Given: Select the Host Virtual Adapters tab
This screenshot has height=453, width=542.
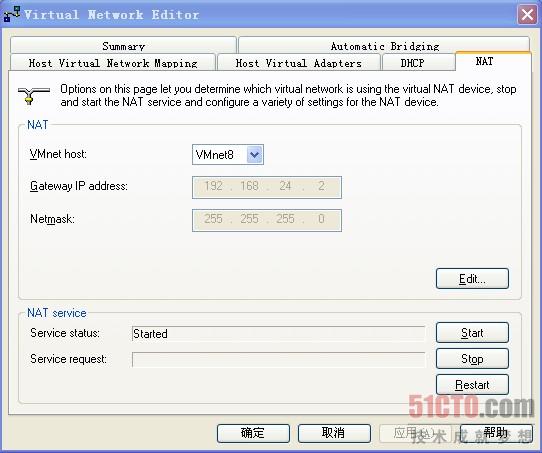Looking at the screenshot, I should [298, 63].
